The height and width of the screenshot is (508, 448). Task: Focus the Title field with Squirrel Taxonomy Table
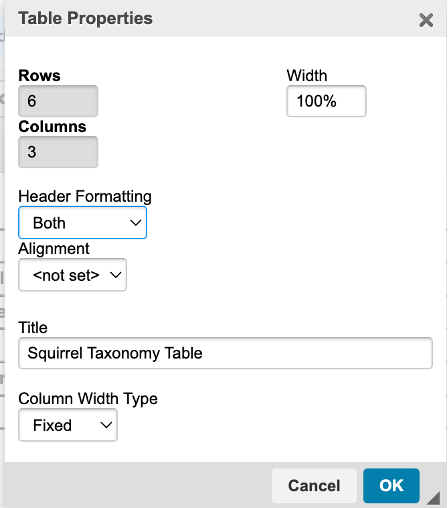tap(225, 353)
